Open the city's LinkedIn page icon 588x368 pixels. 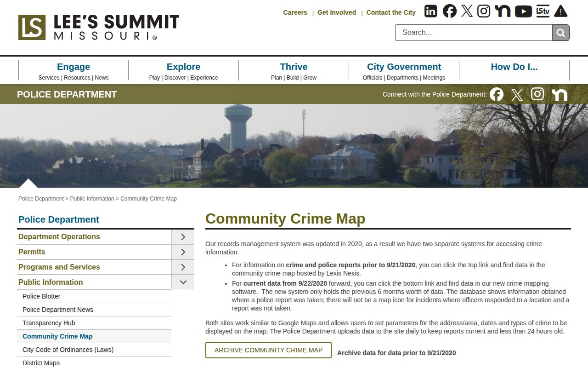(x=430, y=11)
